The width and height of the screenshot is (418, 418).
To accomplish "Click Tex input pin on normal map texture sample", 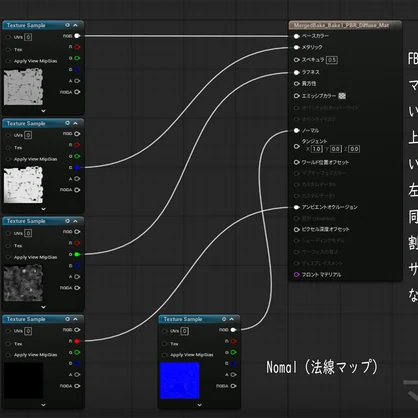I will pos(164,343).
